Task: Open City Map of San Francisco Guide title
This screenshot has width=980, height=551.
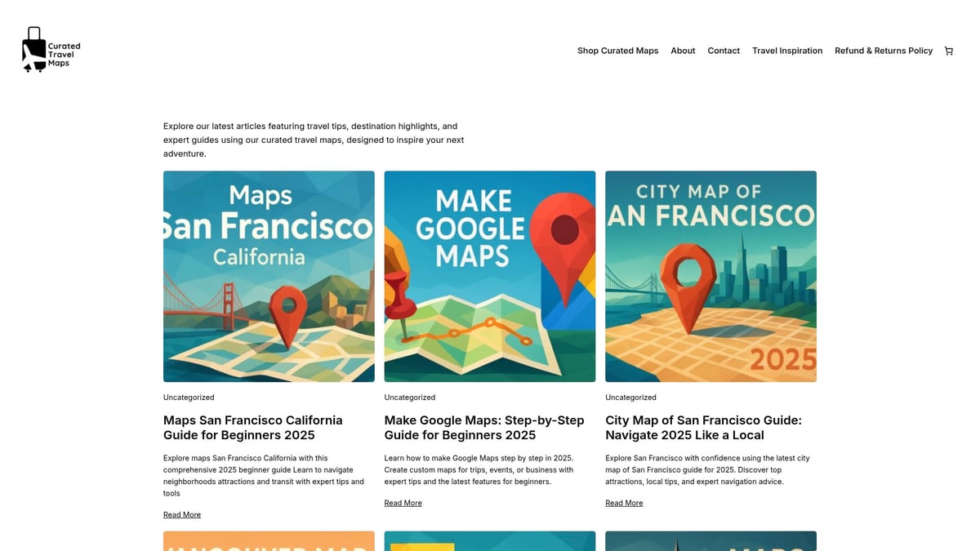Action: [x=703, y=428]
